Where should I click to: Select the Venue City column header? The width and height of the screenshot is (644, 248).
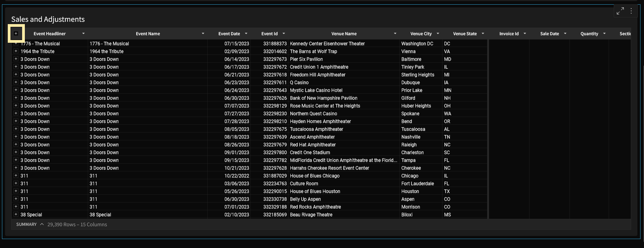(421, 34)
